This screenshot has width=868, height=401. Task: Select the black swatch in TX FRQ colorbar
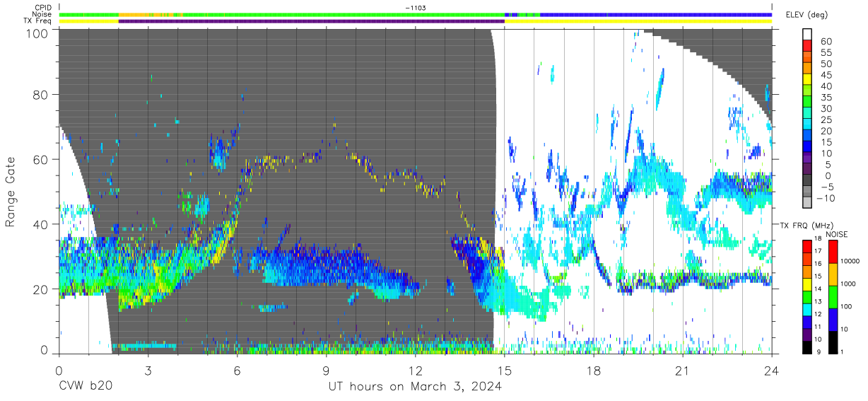point(807,346)
